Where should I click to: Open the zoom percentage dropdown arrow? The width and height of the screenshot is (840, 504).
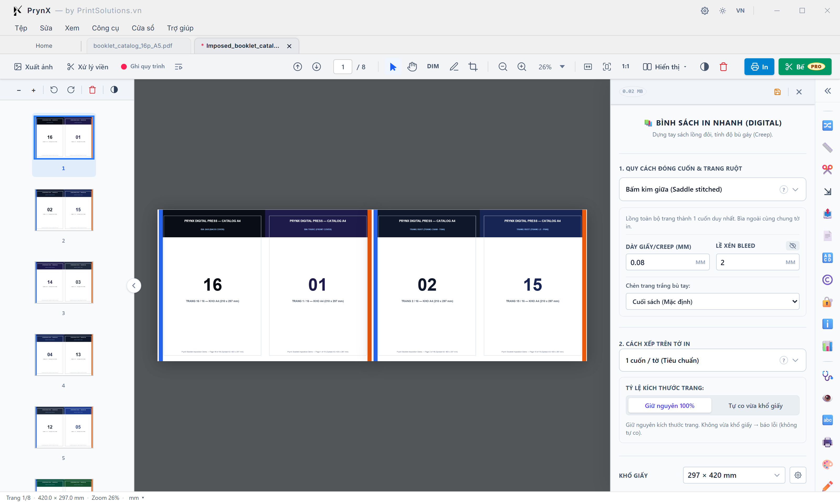tap(562, 67)
